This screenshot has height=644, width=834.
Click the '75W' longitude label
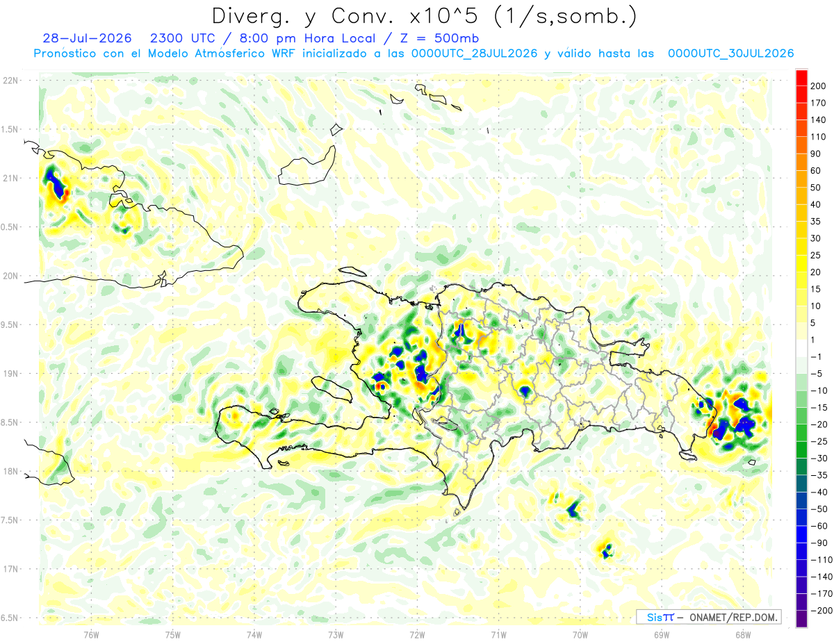173,634
